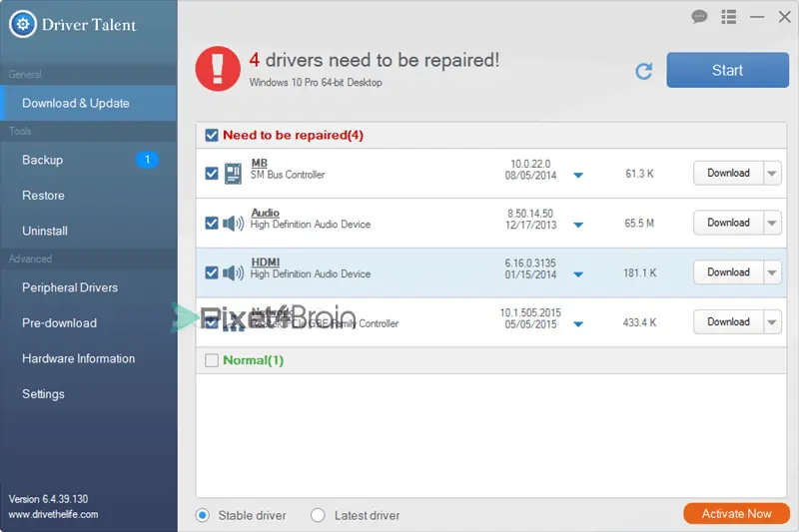Screen dimensions: 799x532
Task: Uncheck the Audio driver checkbox
Action: tap(212, 223)
